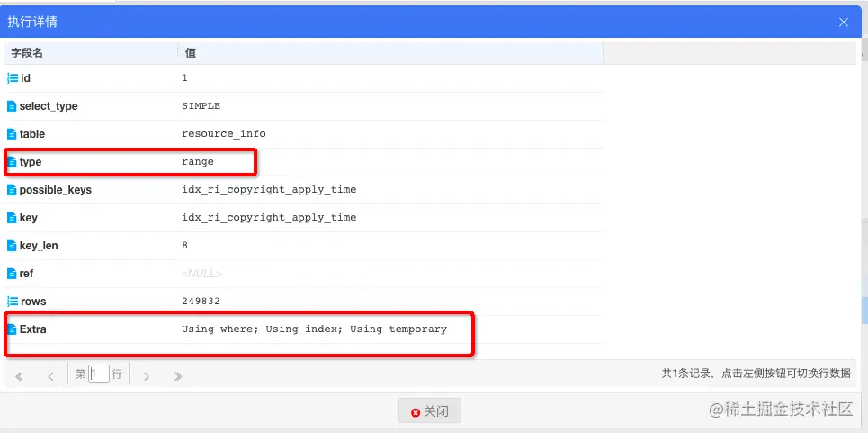Click the list icon beside id
This screenshot has width=868, height=433.
(13, 78)
